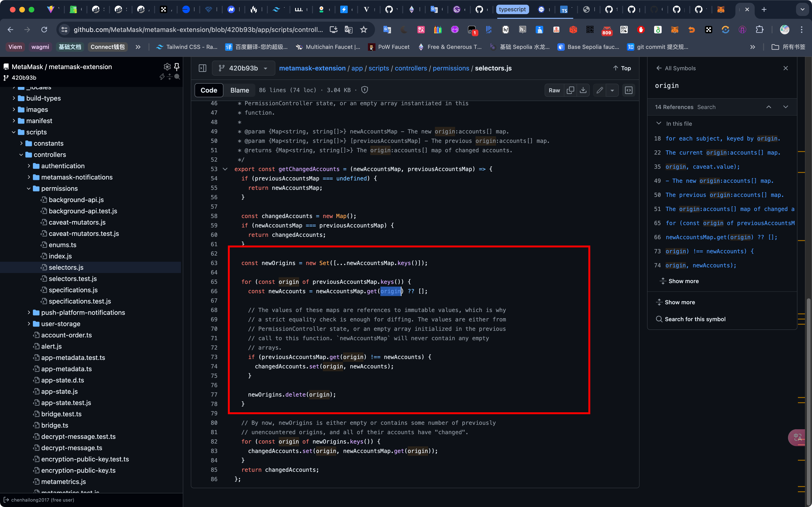Screen dimensions: 812x507
Task: Open the bridge.ts file
Action: pyautogui.click(x=54, y=425)
